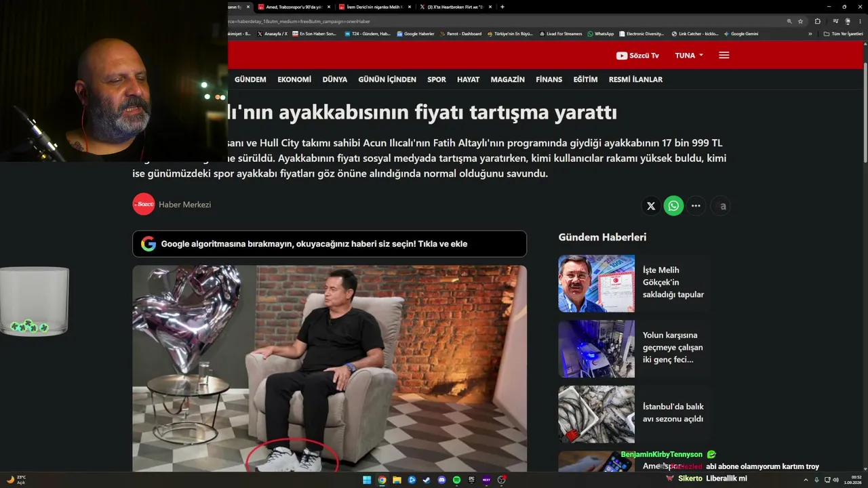Click the page vertical scrollbar
Viewport: 868px width, 488px height.
point(865,112)
